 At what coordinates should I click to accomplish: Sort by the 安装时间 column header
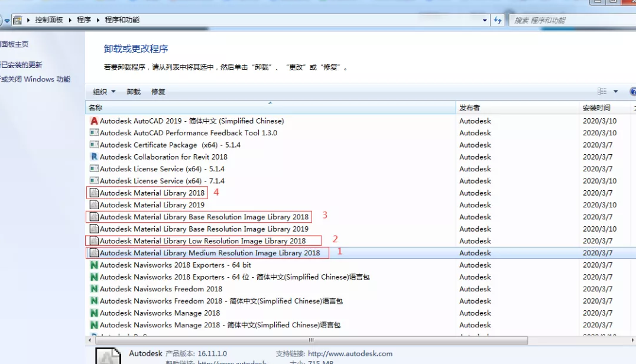coord(604,108)
